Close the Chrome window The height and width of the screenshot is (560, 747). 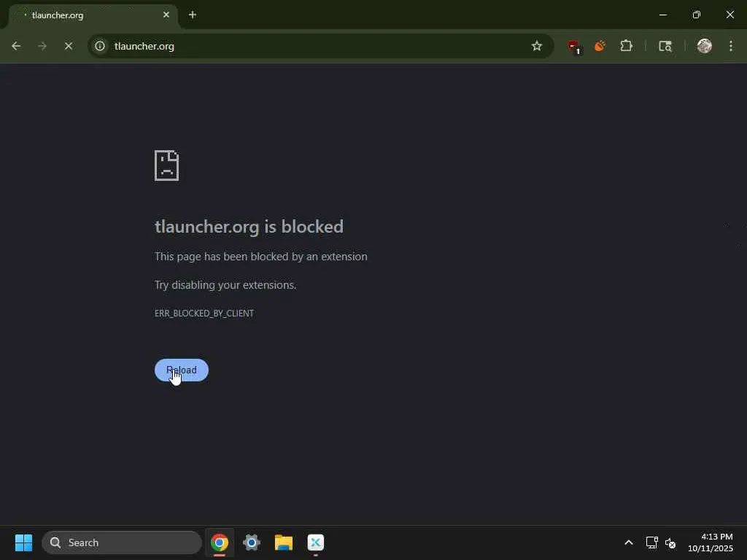(729, 15)
